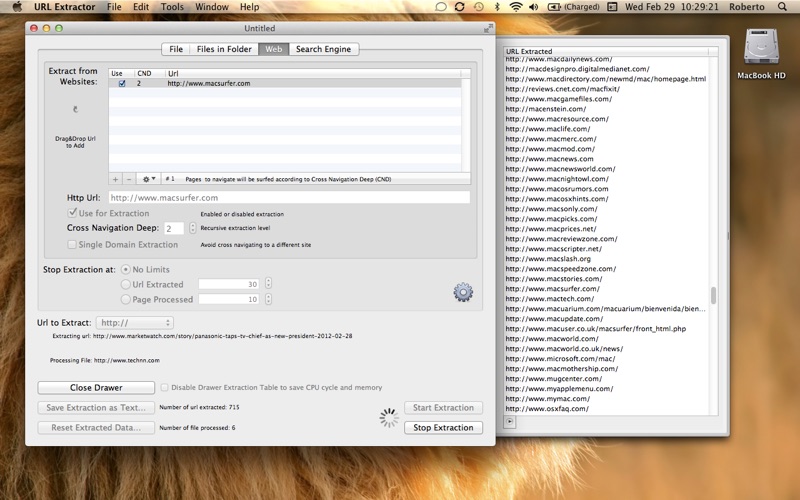This screenshot has height=500, width=800.
Task: Open the gear action menu under URL table
Action: (x=148, y=179)
